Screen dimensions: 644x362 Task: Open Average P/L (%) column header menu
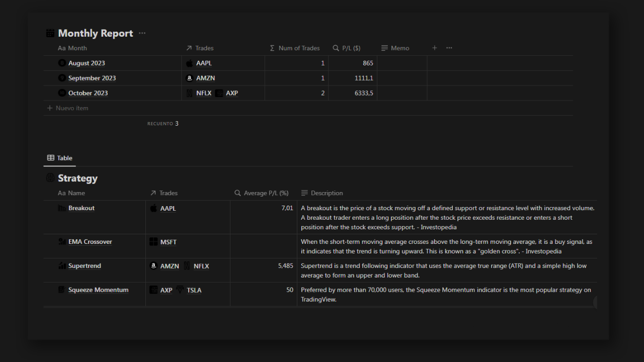262,193
